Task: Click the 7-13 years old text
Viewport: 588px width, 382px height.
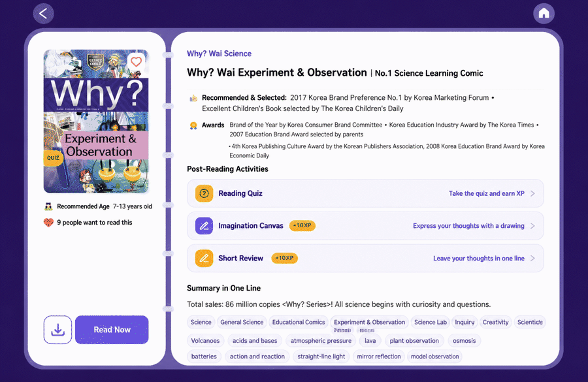Action: pyautogui.click(x=133, y=206)
